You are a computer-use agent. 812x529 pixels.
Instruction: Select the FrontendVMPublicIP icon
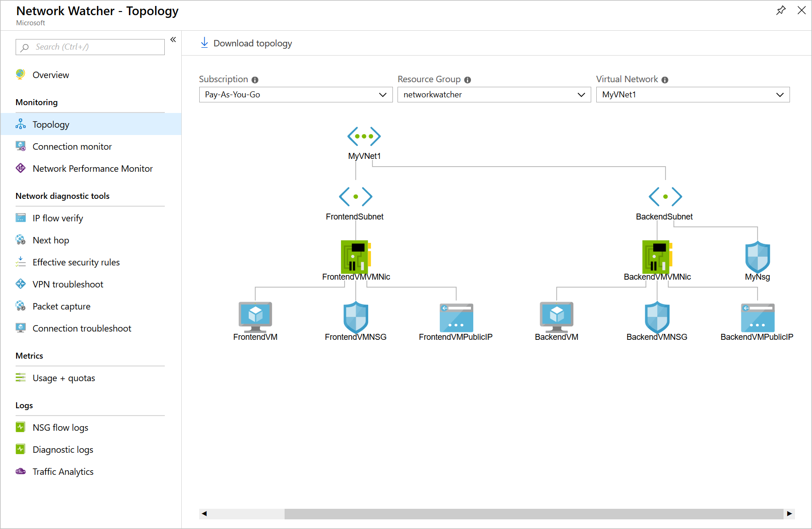pyautogui.click(x=456, y=318)
